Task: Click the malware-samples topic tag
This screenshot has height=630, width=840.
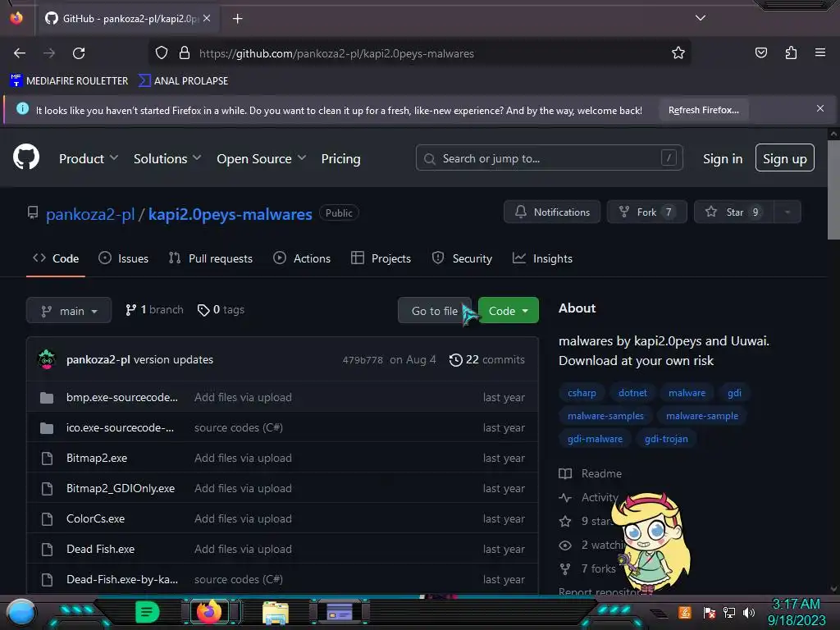Action: point(605,416)
